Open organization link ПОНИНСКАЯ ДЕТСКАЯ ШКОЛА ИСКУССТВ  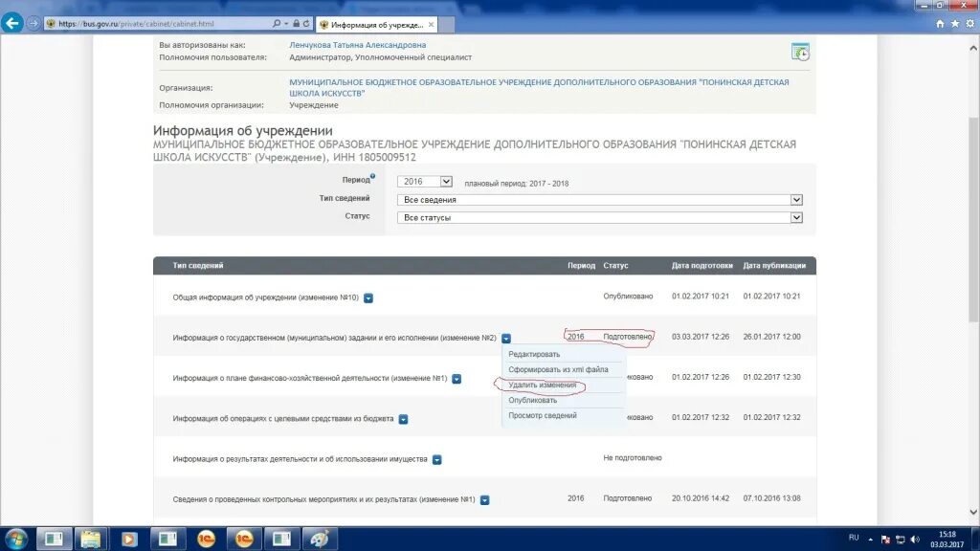point(539,87)
